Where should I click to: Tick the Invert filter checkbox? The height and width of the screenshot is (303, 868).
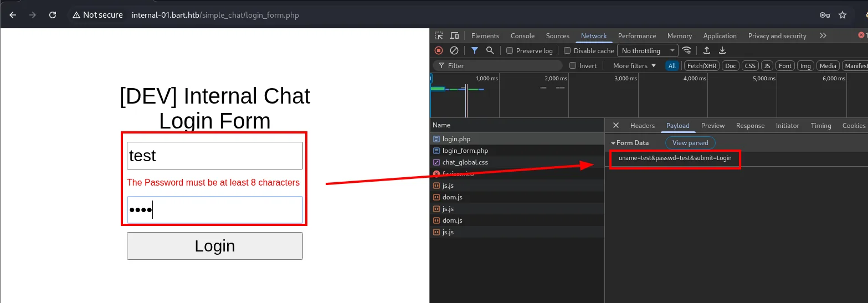(573, 65)
